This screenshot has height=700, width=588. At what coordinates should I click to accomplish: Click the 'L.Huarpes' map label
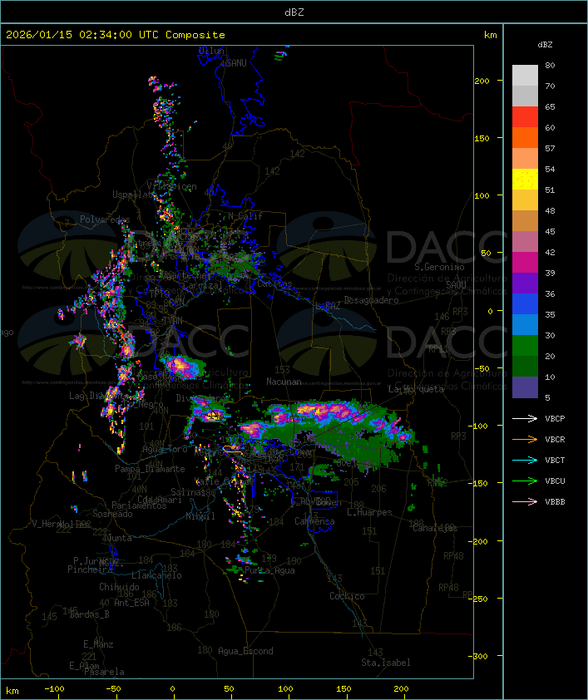click(369, 512)
